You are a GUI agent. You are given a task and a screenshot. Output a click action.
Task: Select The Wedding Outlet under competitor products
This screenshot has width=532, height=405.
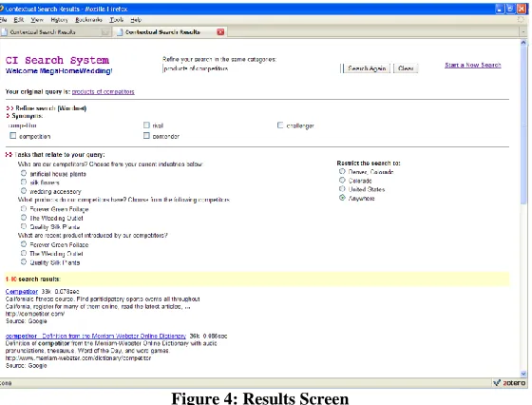click(x=24, y=218)
